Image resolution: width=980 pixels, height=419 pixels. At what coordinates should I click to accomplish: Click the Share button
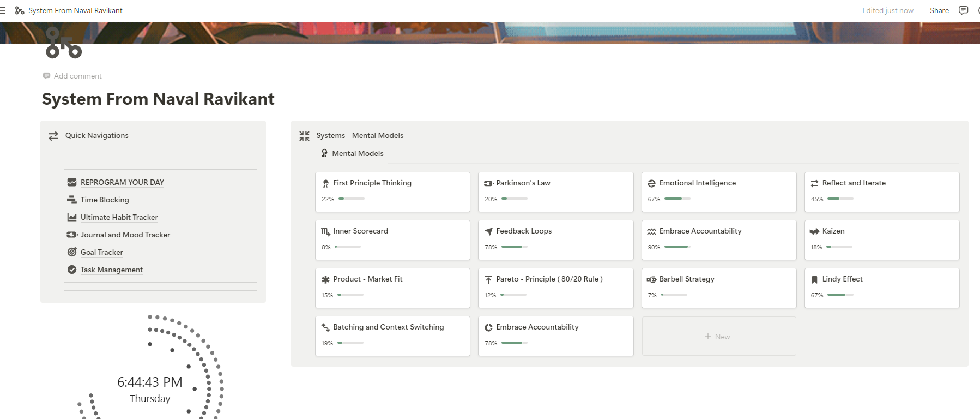tap(939, 10)
